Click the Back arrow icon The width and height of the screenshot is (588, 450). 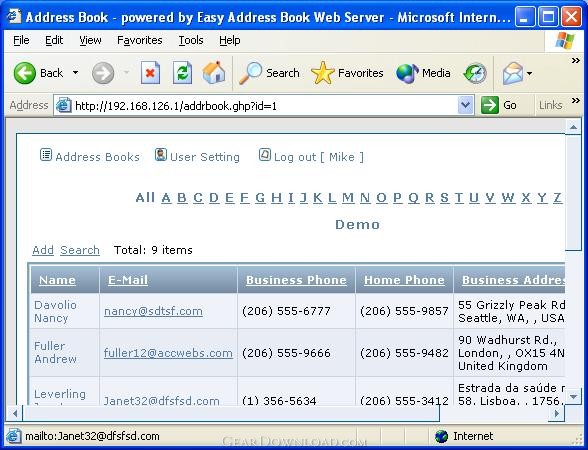coord(25,73)
